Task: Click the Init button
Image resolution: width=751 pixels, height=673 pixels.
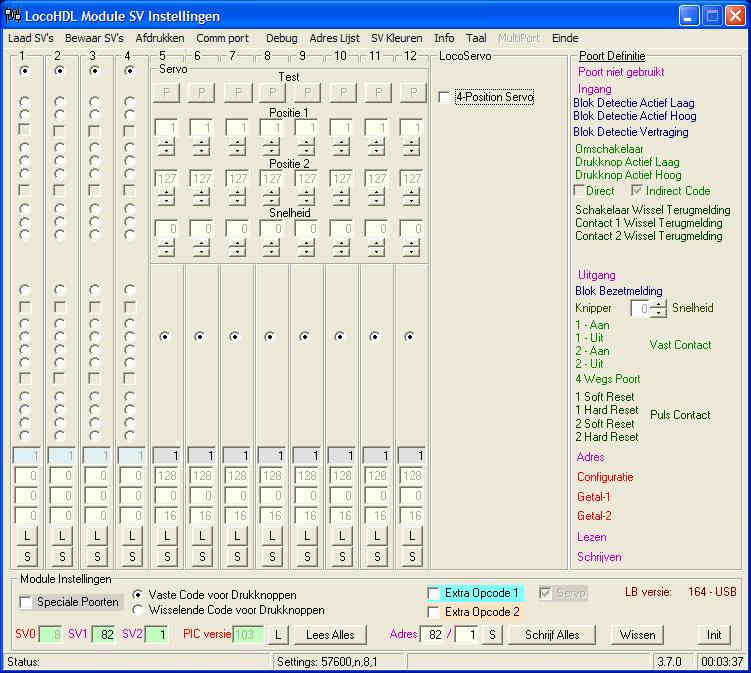Action: tap(714, 635)
